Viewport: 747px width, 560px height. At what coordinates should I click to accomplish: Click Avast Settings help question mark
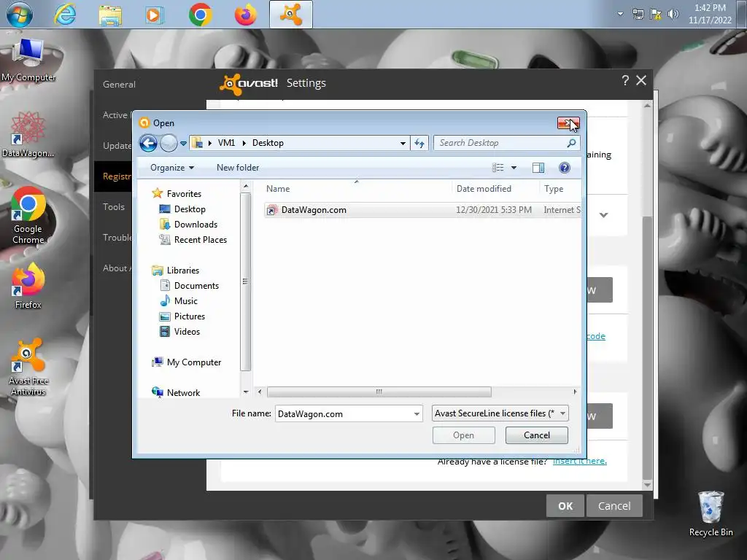click(625, 80)
